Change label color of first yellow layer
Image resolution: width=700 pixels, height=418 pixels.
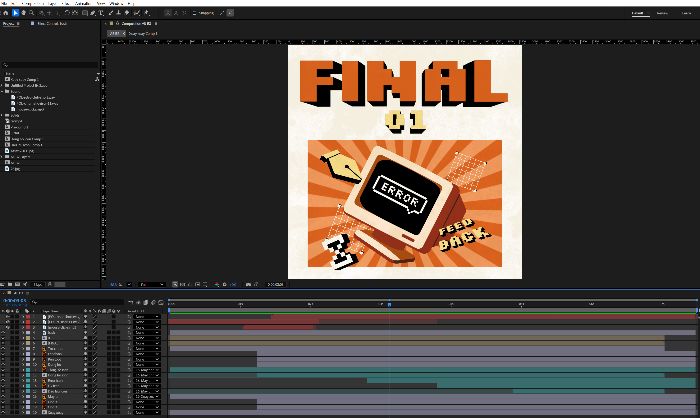(x=28, y=338)
